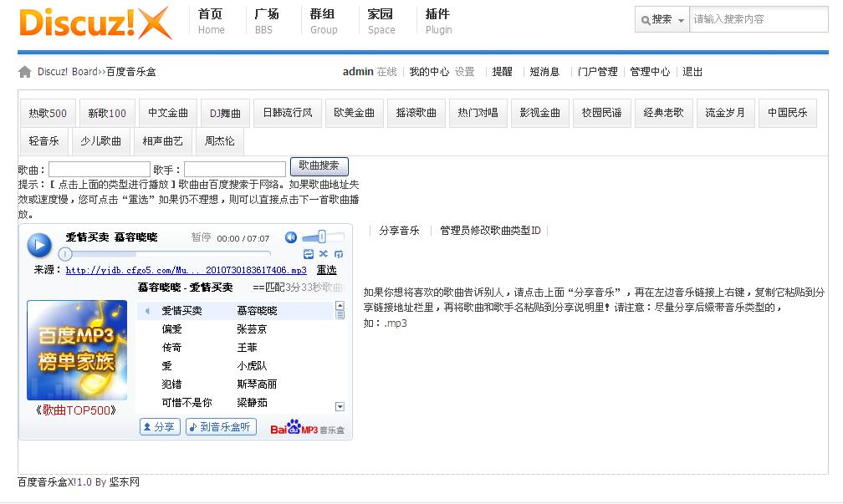Viewport: 843px width, 504px height.
Task: Open the 搜索 type dropdown arrow
Action: (681, 20)
